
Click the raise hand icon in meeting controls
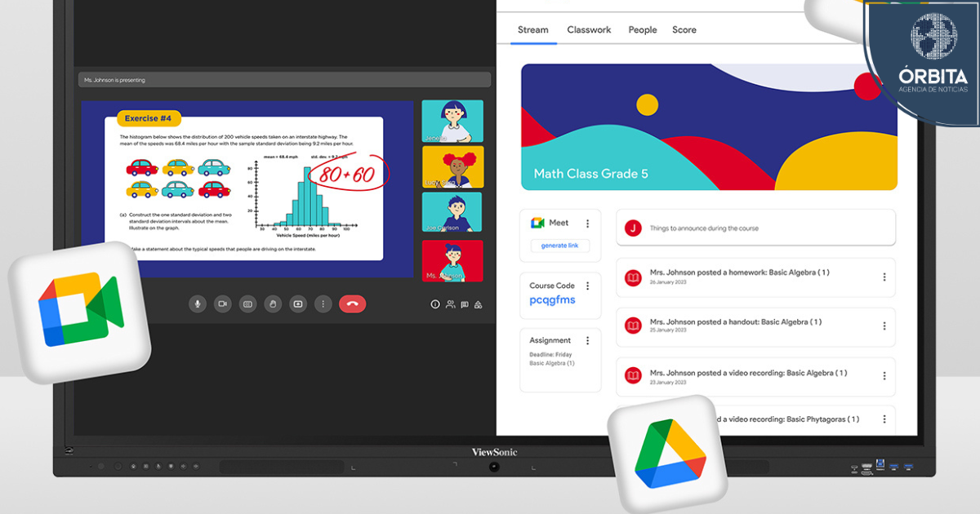(273, 304)
